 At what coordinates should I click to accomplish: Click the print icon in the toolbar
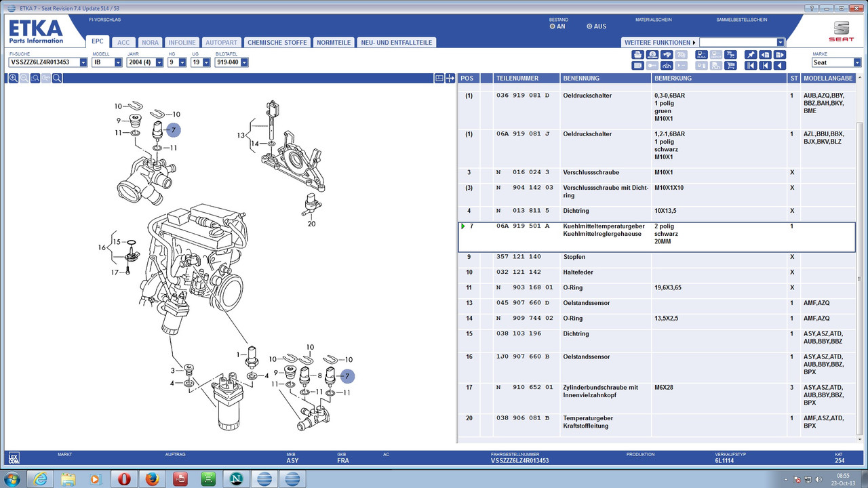click(637, 55)
